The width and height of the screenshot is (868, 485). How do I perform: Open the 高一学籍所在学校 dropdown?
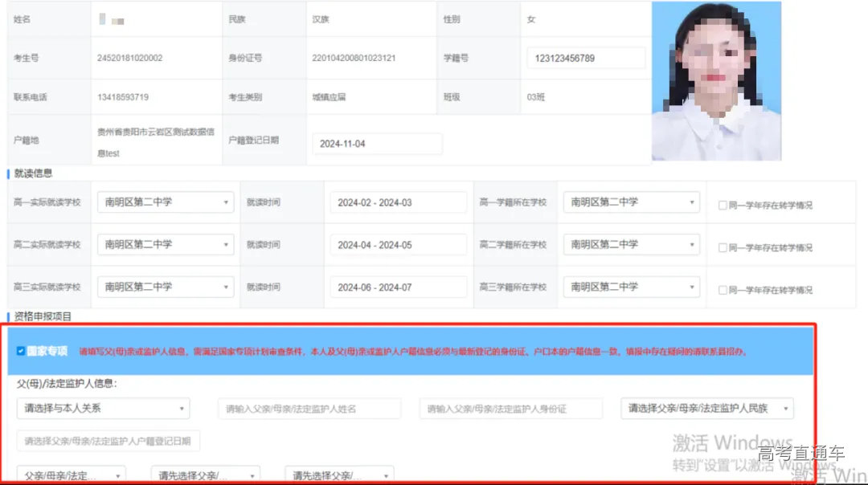pyautogui.click(x=632, y=202)
